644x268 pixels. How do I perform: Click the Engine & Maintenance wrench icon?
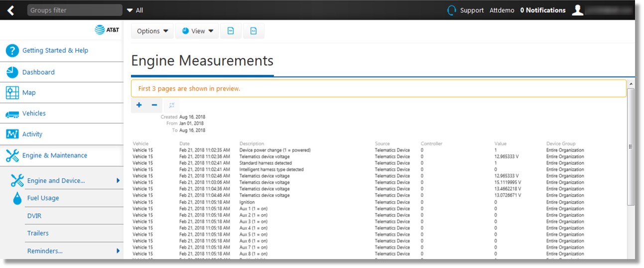[12, 156]
